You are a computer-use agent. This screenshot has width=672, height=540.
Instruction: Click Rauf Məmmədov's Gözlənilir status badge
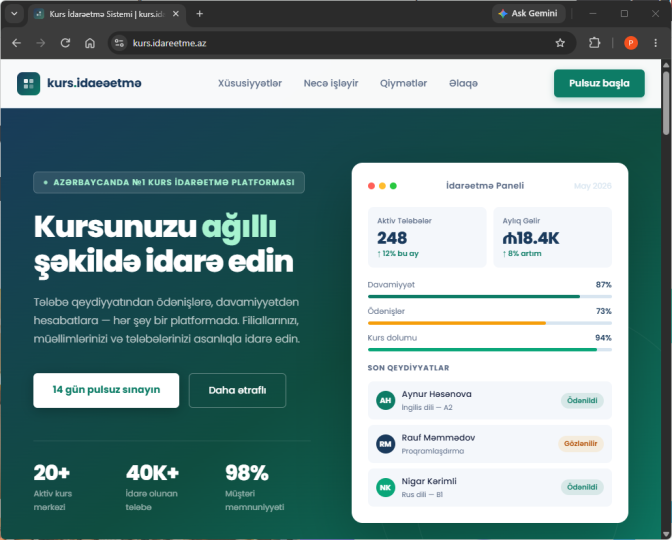pos(581,444)
